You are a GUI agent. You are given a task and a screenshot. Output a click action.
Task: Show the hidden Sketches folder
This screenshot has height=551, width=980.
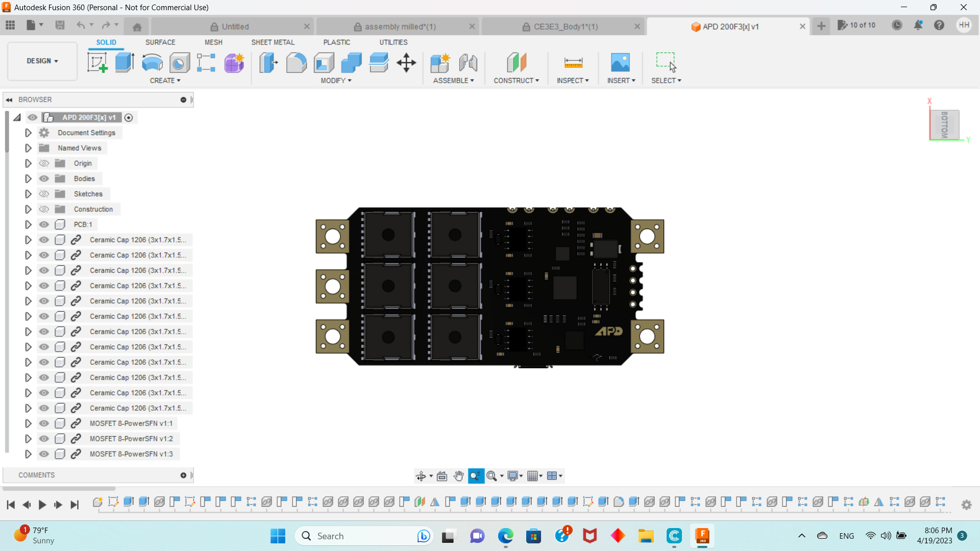click(x=44, y=194)
